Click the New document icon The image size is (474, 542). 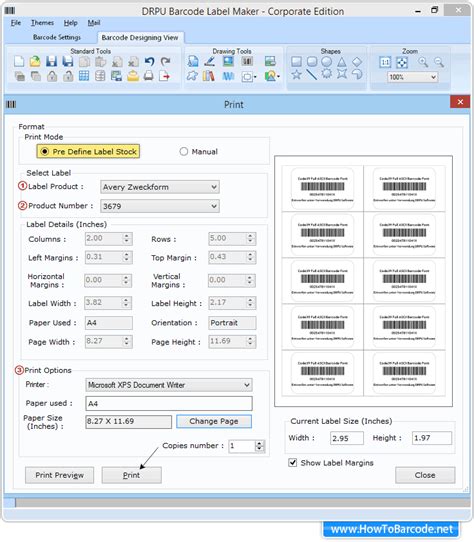point(19,62)
